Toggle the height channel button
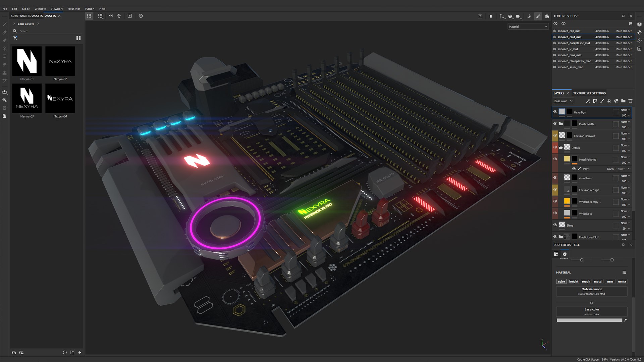 pos(574,282)
